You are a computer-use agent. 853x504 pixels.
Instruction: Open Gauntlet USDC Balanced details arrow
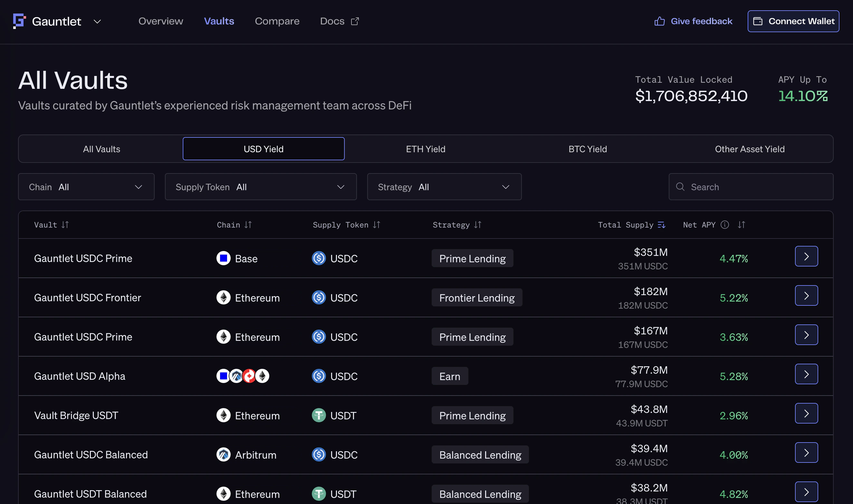point(806,453)
